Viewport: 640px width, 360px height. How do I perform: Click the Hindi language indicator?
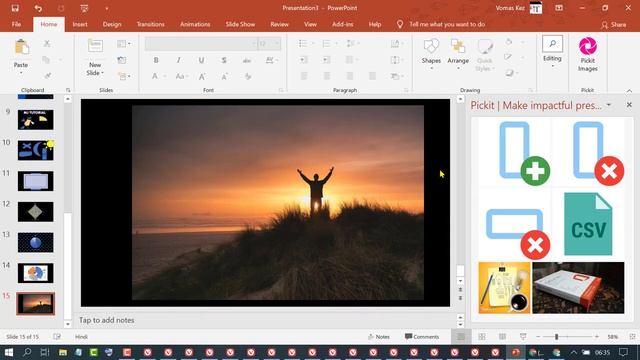tap(81, 337)
